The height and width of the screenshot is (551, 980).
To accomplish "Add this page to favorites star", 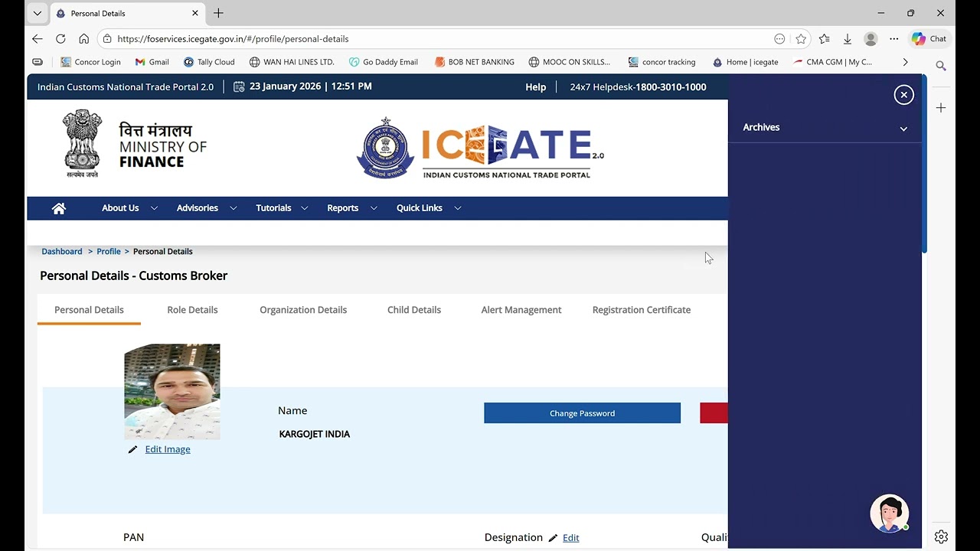I will (x=801, y=39).
